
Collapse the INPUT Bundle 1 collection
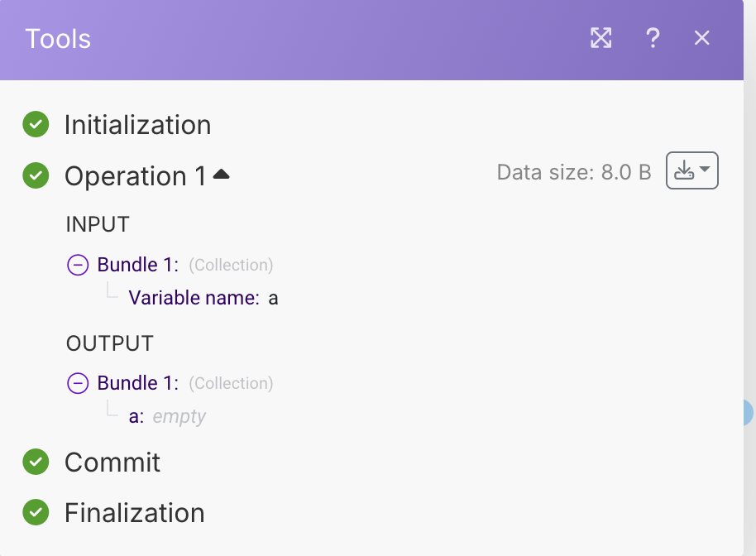[x=78, y=265]
